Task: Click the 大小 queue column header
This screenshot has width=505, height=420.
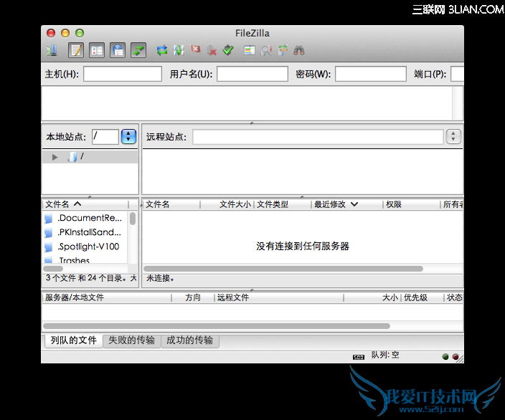Action: click(x=372, y=297)
